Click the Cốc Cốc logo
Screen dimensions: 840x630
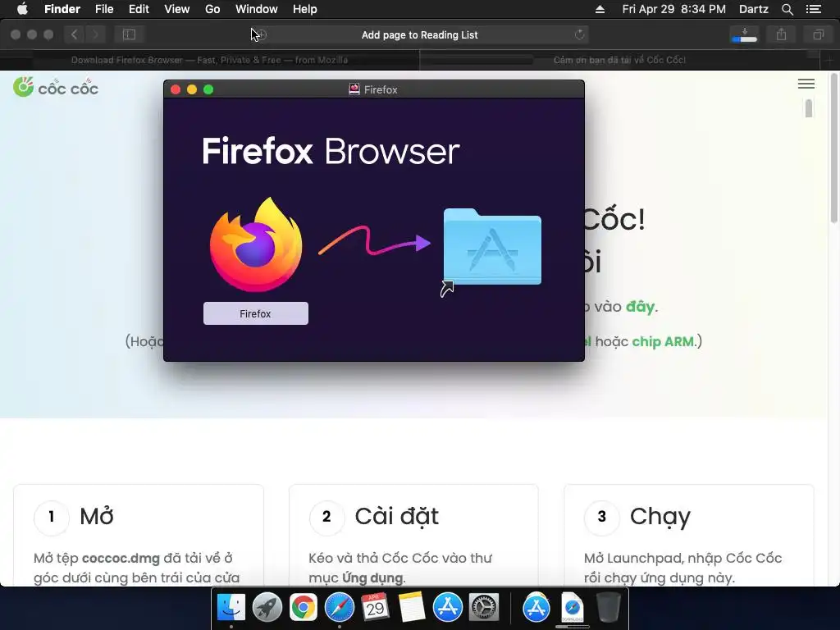point(56,87)
